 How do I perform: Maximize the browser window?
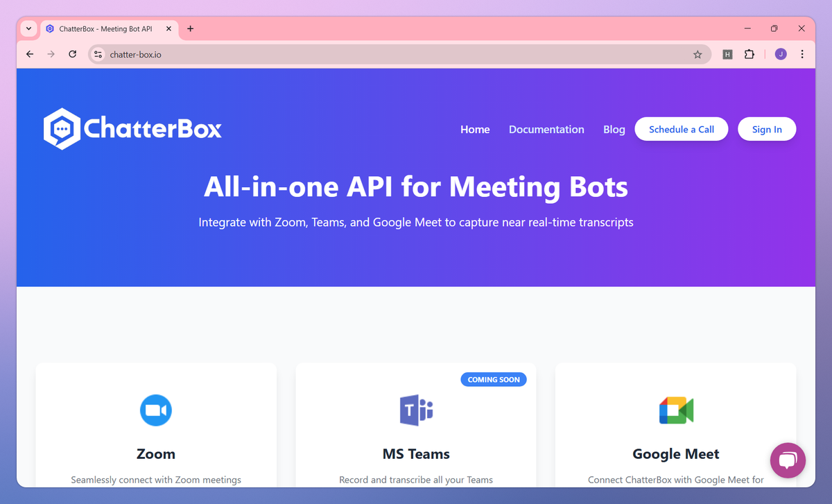point(774,28)
